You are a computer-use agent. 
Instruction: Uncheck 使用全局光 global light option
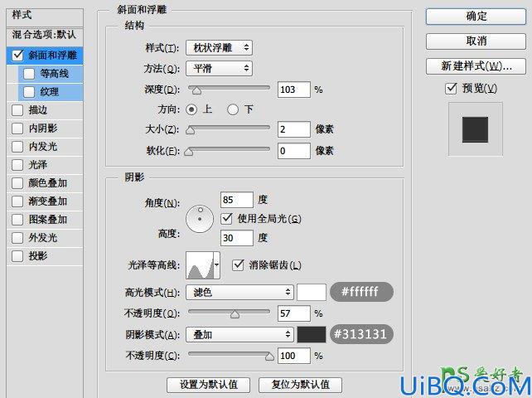pos(227,219)
